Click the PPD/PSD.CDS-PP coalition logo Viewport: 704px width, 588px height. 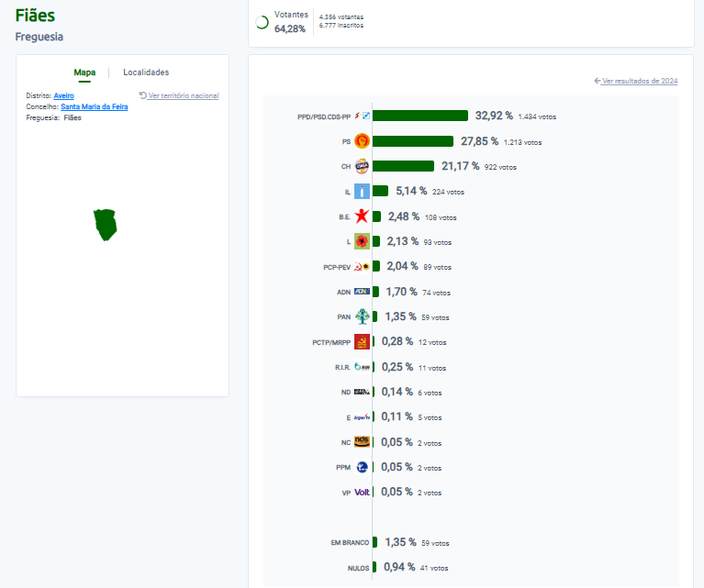click(362, 116)
